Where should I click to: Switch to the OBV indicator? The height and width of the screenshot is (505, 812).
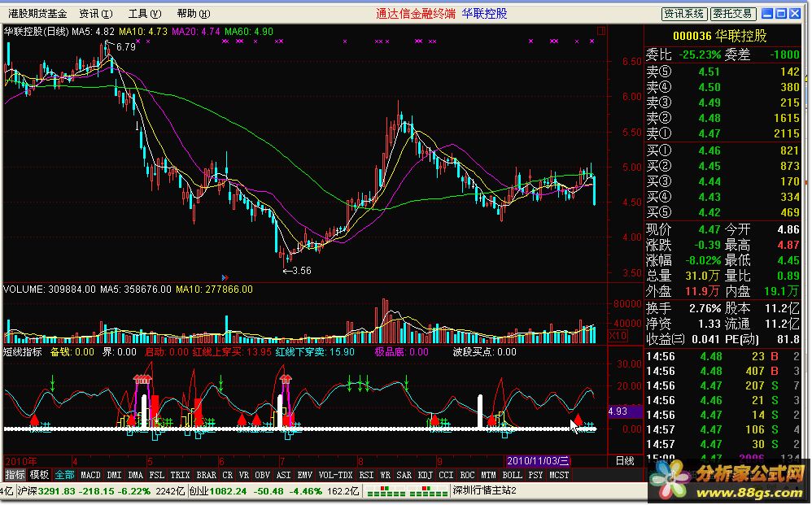click(x=263, y=475)
